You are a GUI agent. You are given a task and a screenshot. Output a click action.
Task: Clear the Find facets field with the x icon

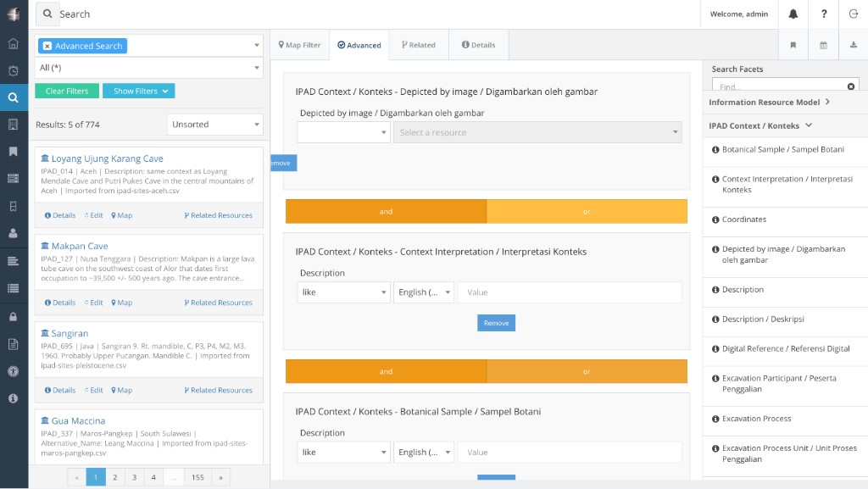pyautogui.click(x=851, y=86)
